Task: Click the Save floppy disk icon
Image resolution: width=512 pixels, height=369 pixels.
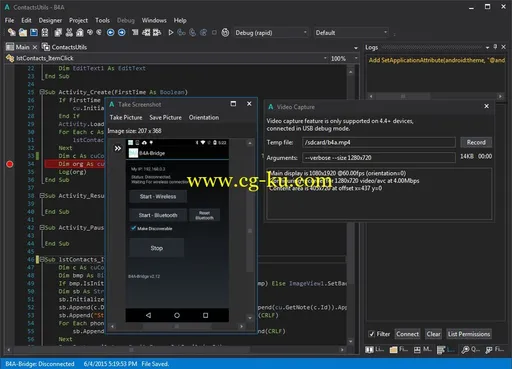Action: pos(34,32)
